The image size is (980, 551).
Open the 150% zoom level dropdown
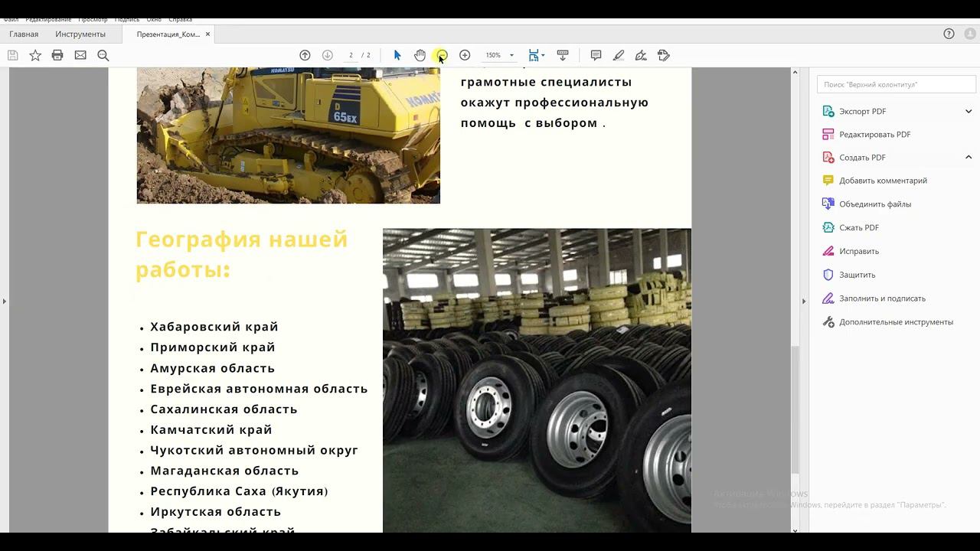(511, 55)
